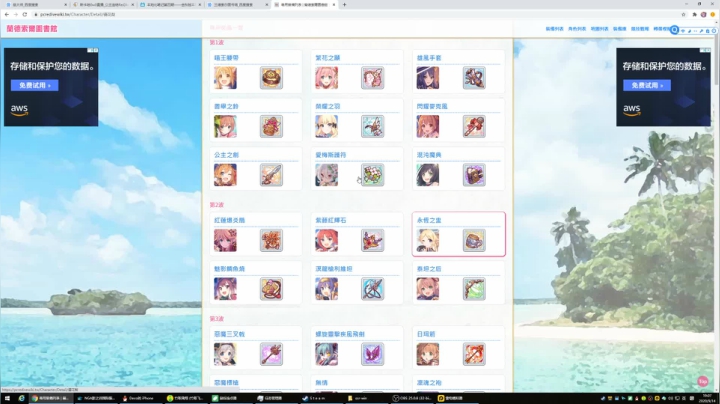Click 免费试用 on the right AWS ad
Viewport: 720px width, 404px height.
point(647,85)
